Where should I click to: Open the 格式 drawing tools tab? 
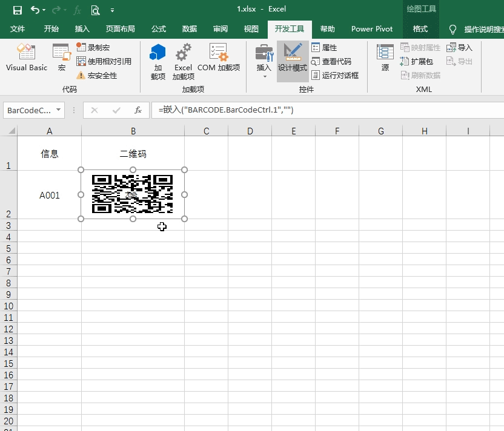pos(420,29)
